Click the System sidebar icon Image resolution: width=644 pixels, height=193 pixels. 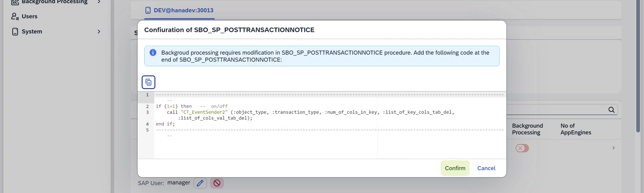click(15, 31)
